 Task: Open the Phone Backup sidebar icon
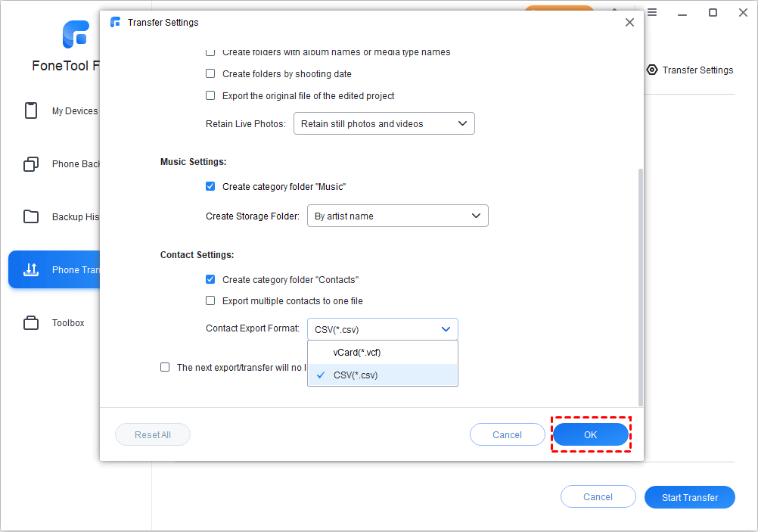(31, 164)
